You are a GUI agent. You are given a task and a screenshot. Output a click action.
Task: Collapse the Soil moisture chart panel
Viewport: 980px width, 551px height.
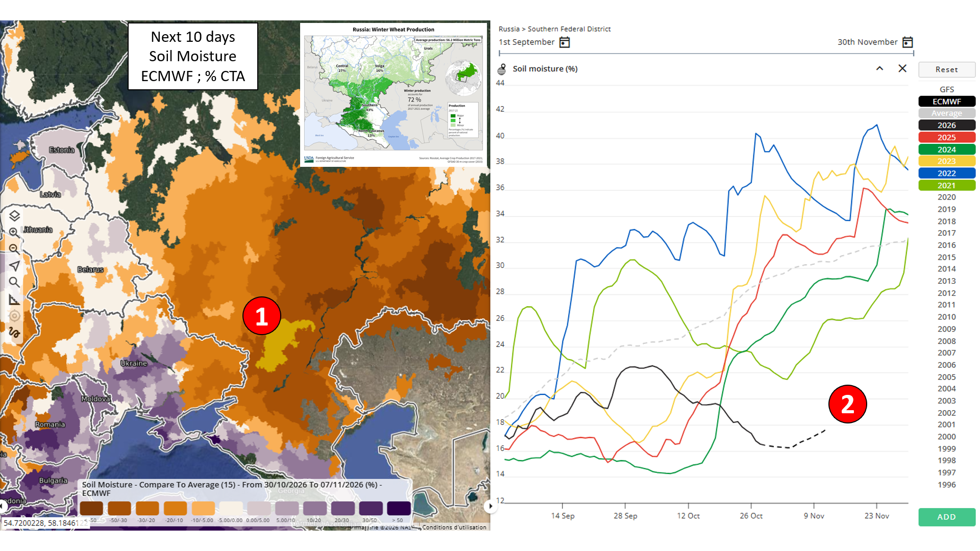879,68
